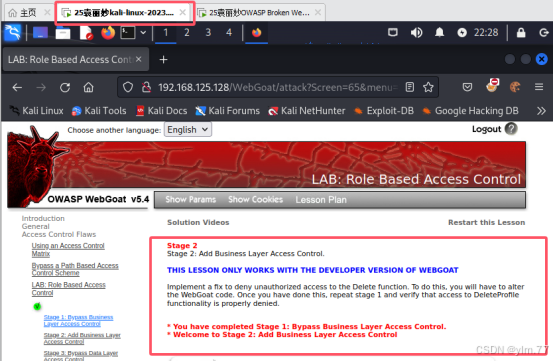The width and height of the screenshot is (553, 361).
Task: Launch Firefox from the panel launcher
Action: coord(108,33)
